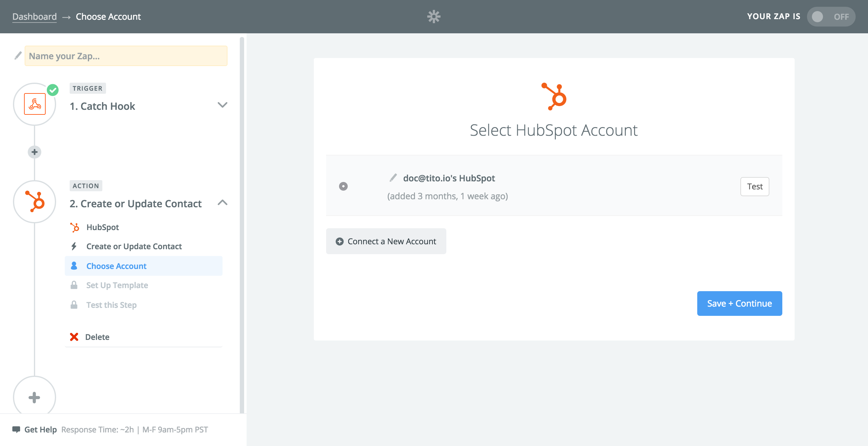The image size is (868, 446).
Task: Go back to the Dashboard link
Action: pyautogui.click(x=35, y=17)
